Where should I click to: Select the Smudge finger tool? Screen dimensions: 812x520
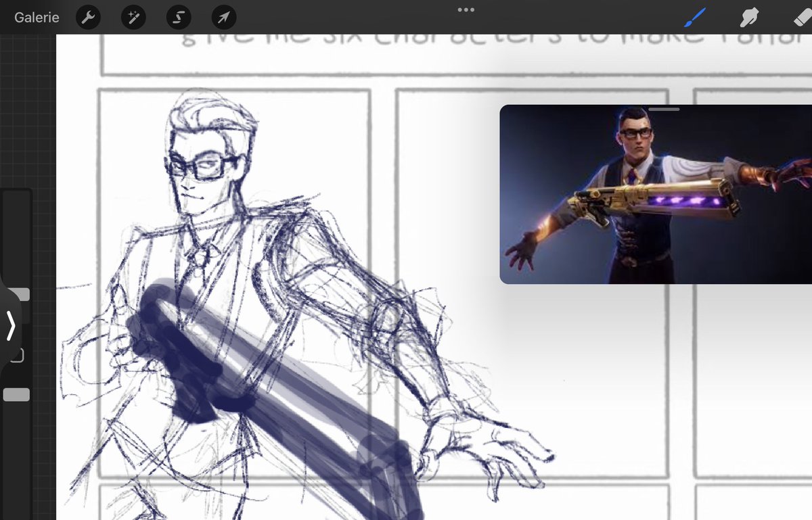pos(748,18)
